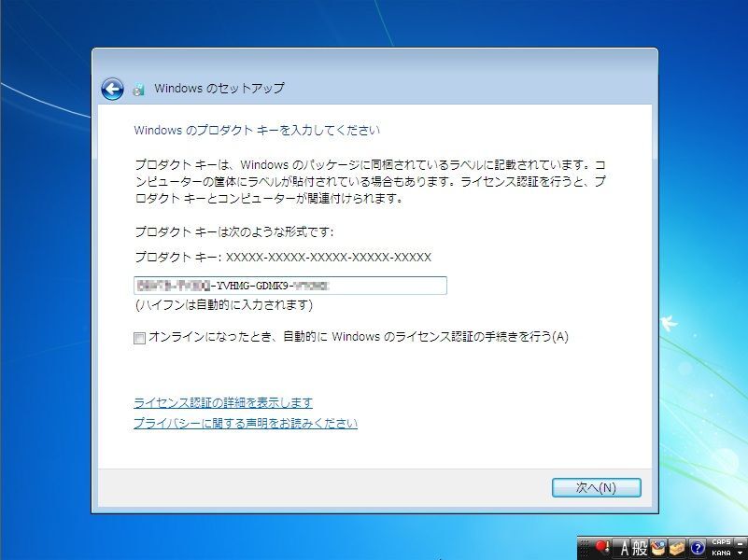The image size is (748, 560).
Task: Open the IME Pad icon
Action: point(657,548)
